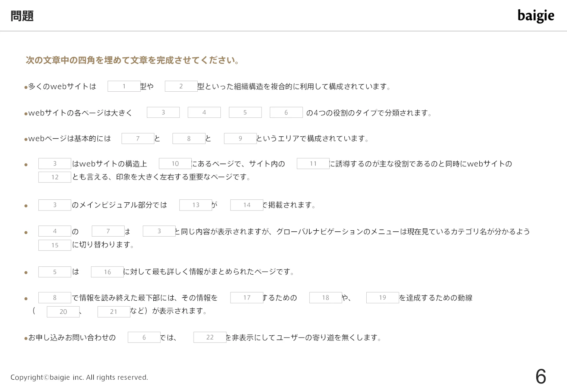This screenshot has width=567, height=392.
Task: Click blank box 6 before の4つの役割
Action: pyautogui.click(x=286, y=113)
